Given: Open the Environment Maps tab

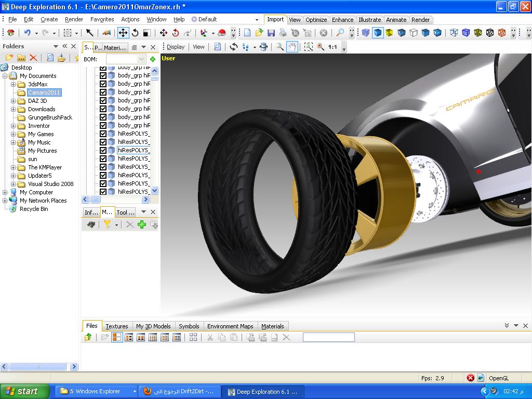Looking at the screenshot, I should [x=230, y=326].
